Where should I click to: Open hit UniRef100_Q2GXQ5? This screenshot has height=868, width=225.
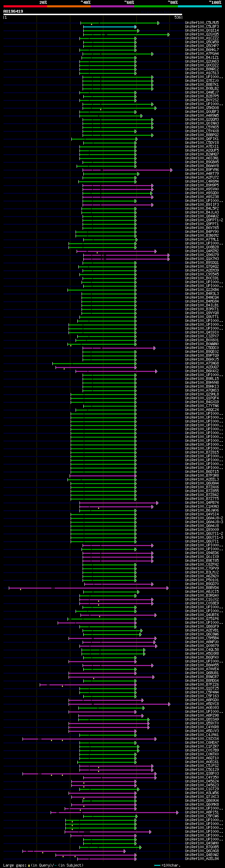click(x=202, y=34)
